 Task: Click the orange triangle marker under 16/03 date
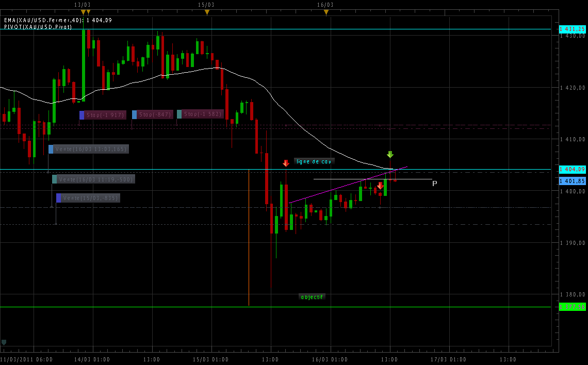(x=325, y=12)
